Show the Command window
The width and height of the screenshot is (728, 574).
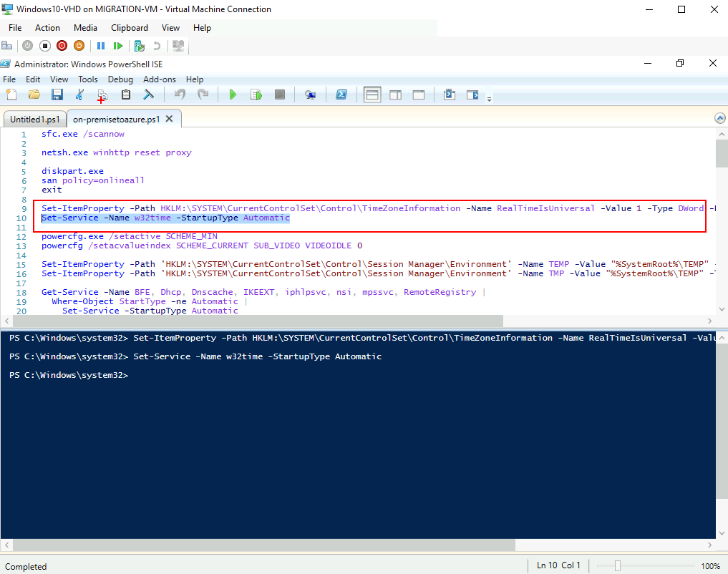(450, 94)
